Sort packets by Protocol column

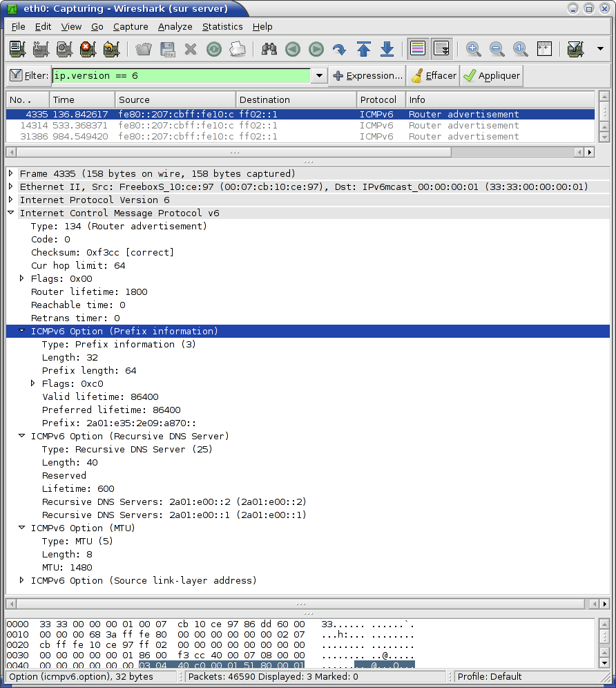coord(381,99)
